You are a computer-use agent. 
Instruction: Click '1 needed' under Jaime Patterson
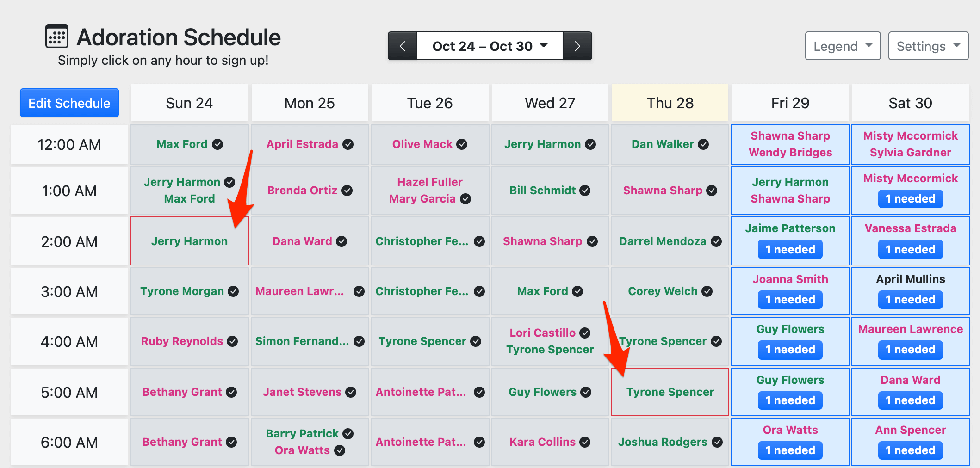coord(790,250)
